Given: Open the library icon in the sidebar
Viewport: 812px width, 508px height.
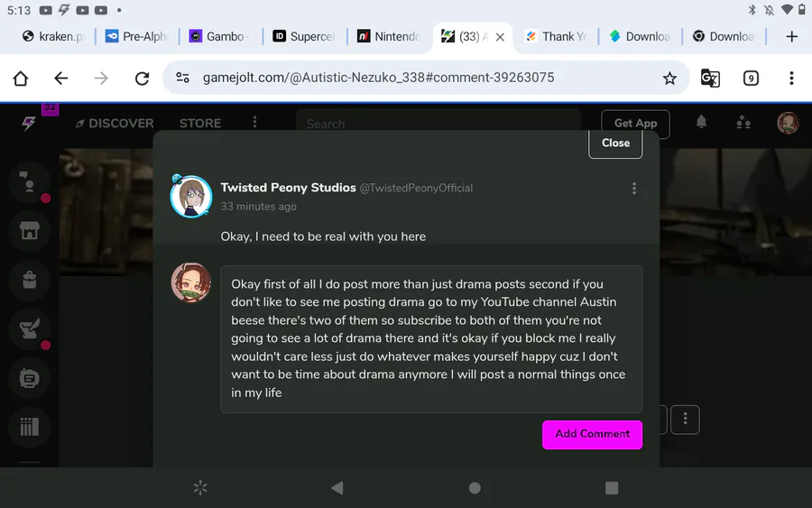Looking at the screenshot, I should [x=30, y=427].
